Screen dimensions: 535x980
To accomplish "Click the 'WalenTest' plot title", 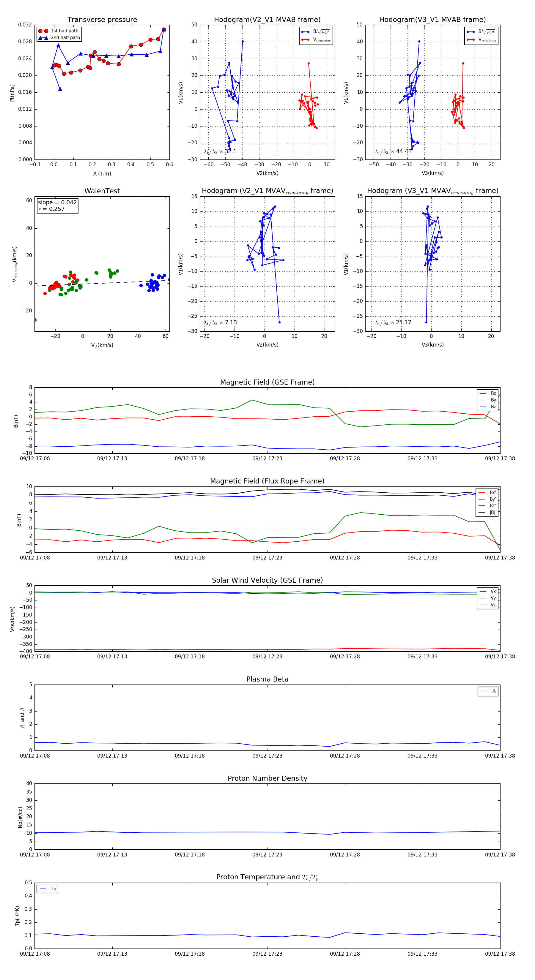I will click(x=102, y=191).
